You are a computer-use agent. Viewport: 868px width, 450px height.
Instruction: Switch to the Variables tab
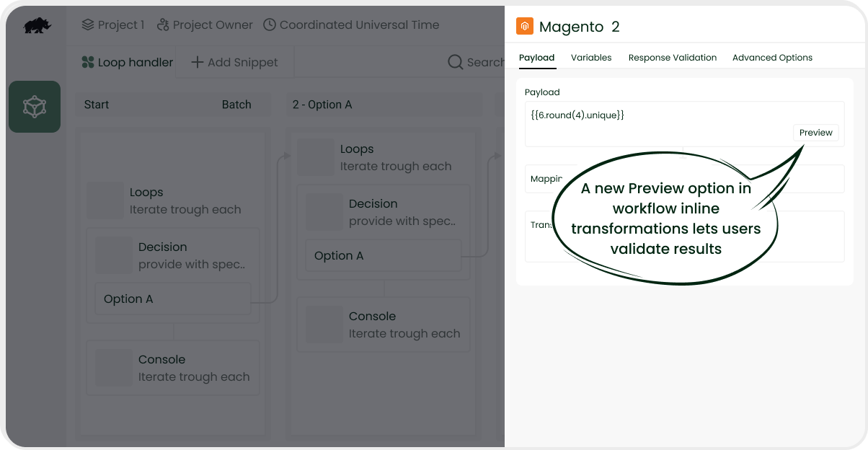pos(591,58)
